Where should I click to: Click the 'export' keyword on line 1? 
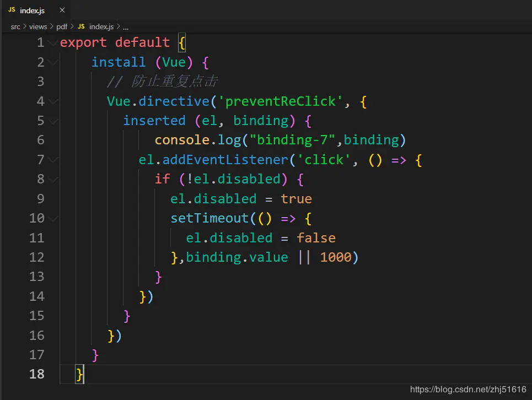tap(83, 43)
